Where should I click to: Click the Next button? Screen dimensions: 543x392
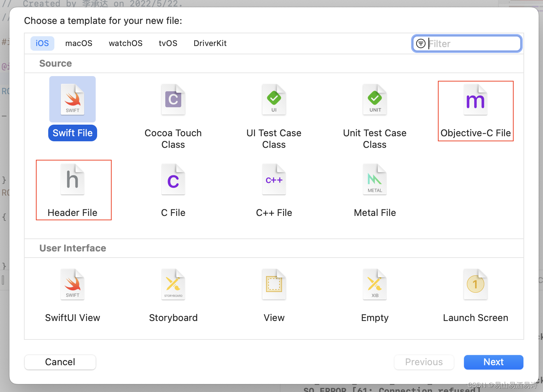click(494, 362)
